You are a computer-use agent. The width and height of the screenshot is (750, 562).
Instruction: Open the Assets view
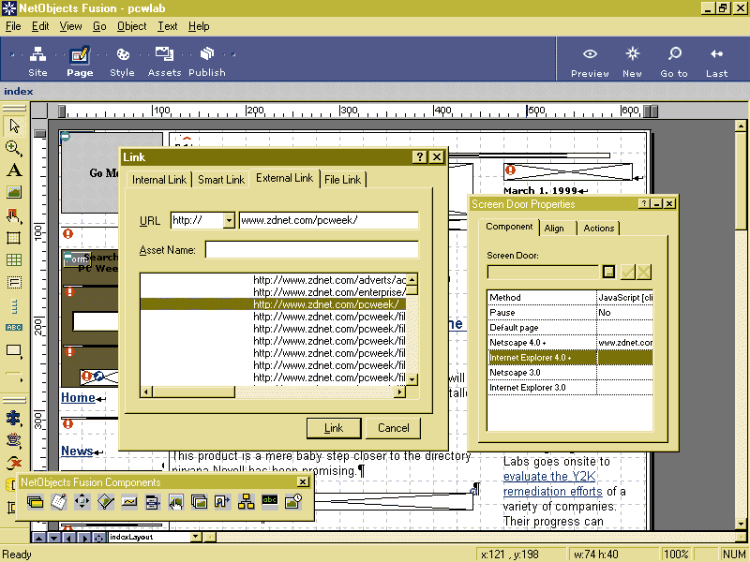click(164, 61)
